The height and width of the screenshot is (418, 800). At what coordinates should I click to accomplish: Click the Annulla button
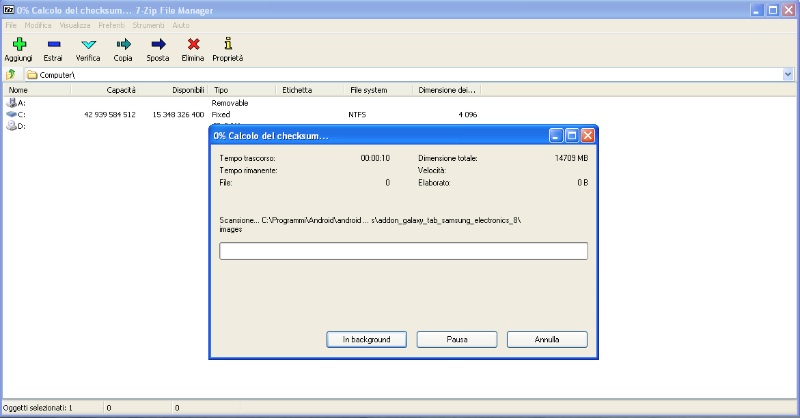tap(547, 340)
